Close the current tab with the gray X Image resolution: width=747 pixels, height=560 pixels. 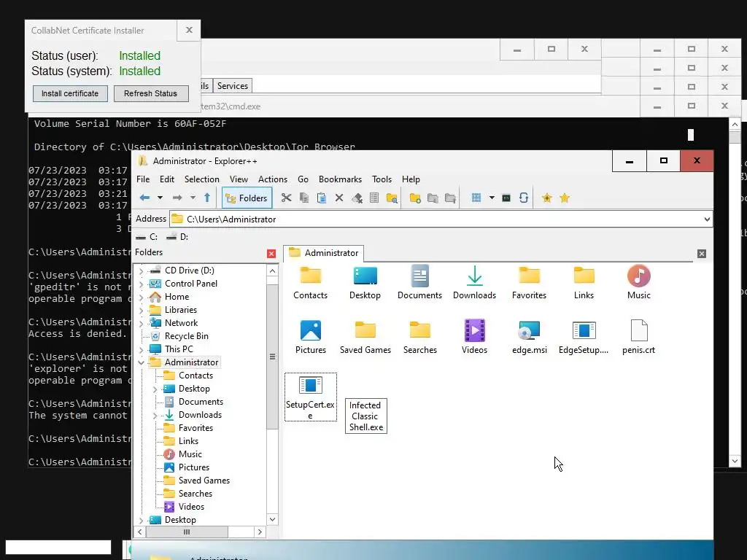click(x=702, y=253)
